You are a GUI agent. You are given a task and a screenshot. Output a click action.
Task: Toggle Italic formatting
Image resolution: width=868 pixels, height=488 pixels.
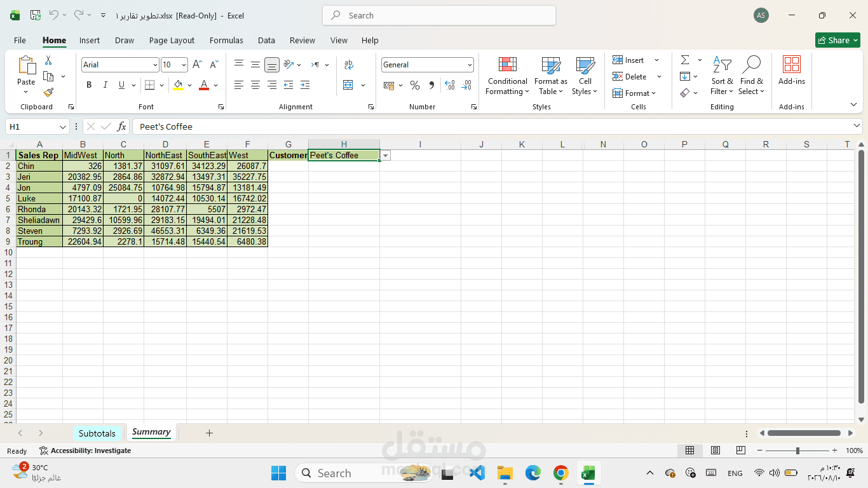click(x=105, y=85)
